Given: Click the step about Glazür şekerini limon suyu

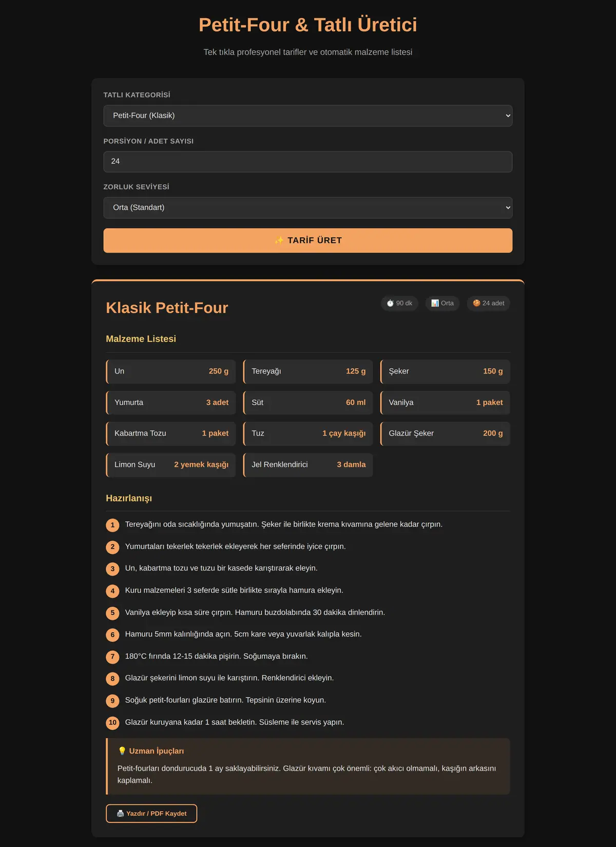Looking at the screenshot, I should (x=229, y=678).
